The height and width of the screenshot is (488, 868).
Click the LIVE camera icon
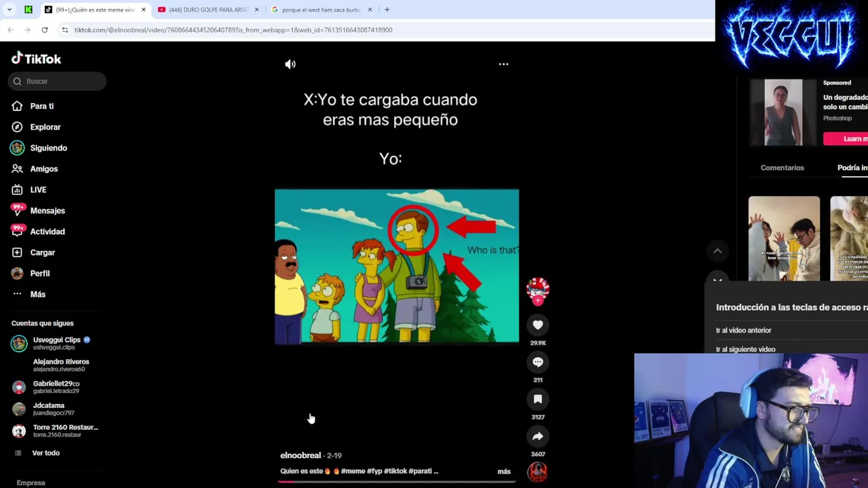click(17, 190)
